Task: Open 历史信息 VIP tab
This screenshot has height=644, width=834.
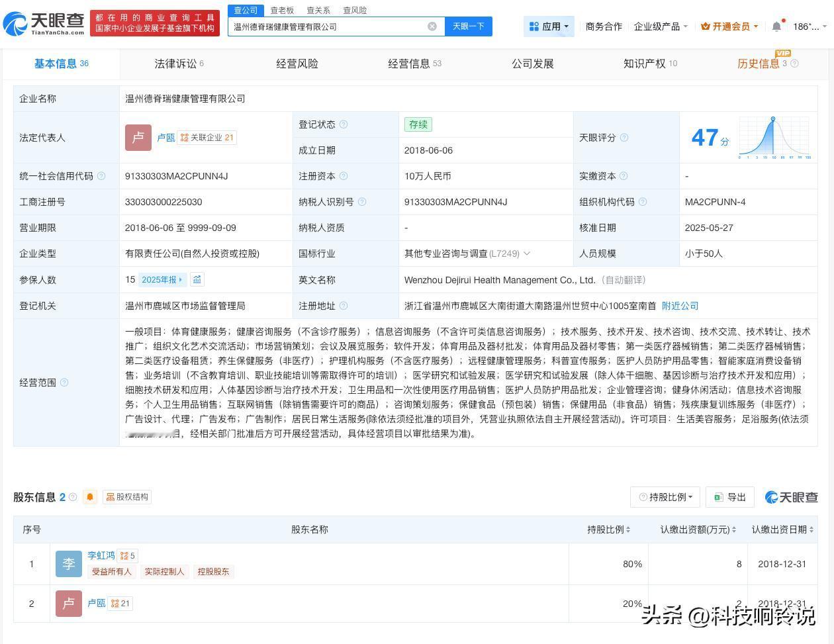Action: (x=762, y=64)
